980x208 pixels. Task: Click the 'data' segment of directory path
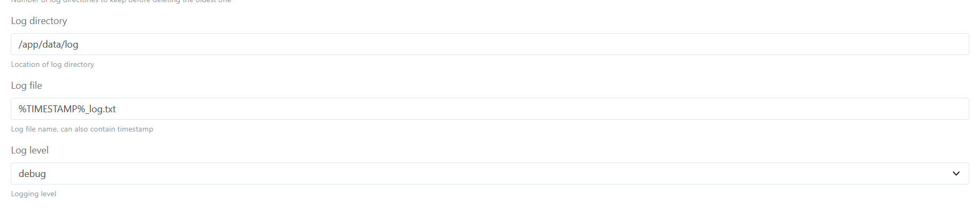point(52,44)
